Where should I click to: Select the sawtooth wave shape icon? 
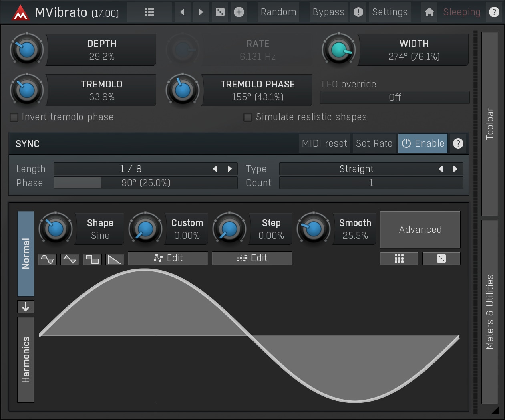click(x=115, y=259)
